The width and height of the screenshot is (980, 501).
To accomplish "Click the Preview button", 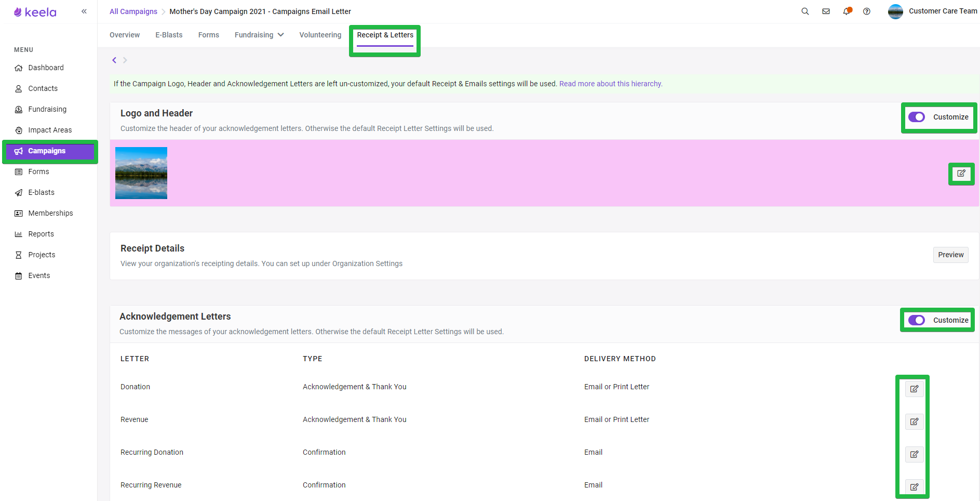I will (x=951, y=255).
